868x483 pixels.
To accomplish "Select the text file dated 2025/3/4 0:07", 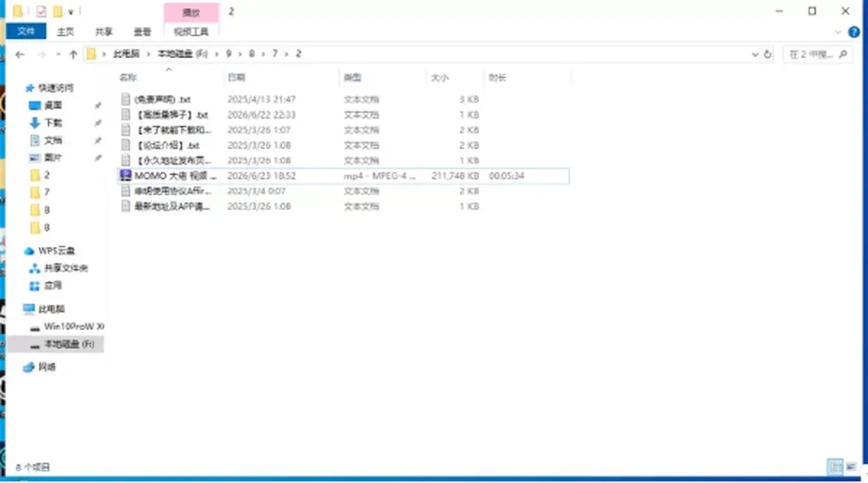I will point(344,191).
